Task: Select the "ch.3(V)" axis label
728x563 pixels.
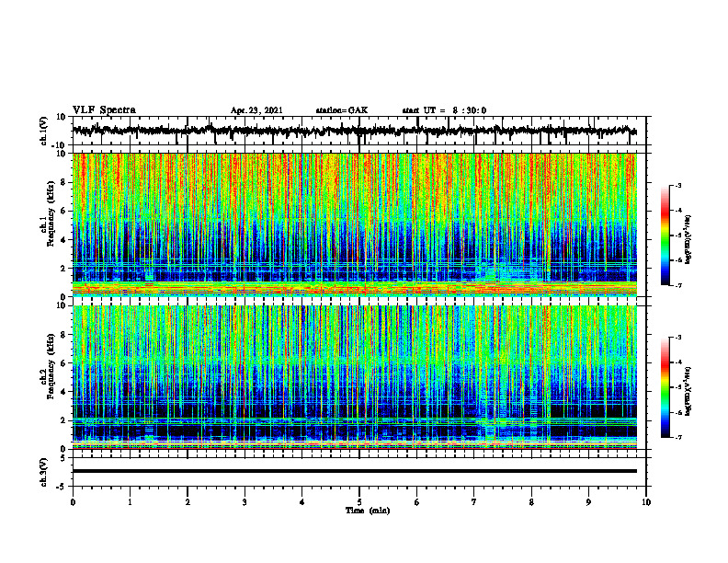Action: click(x=44, y=472)
